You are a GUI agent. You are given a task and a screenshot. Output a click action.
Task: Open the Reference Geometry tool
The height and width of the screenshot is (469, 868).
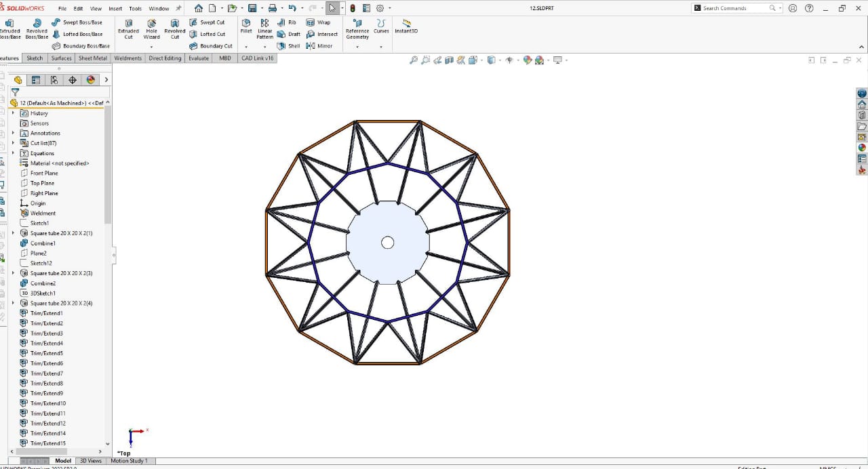(x=357, y=29)
